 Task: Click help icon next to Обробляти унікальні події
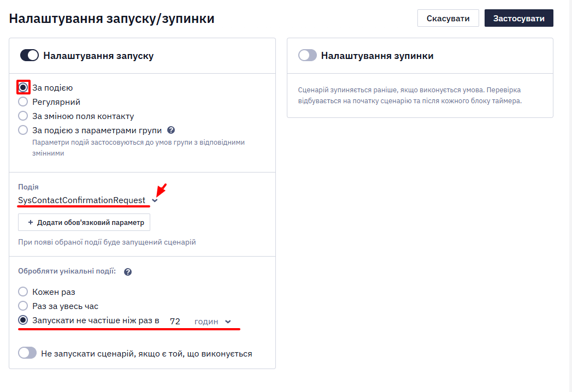tap(128, 272)
